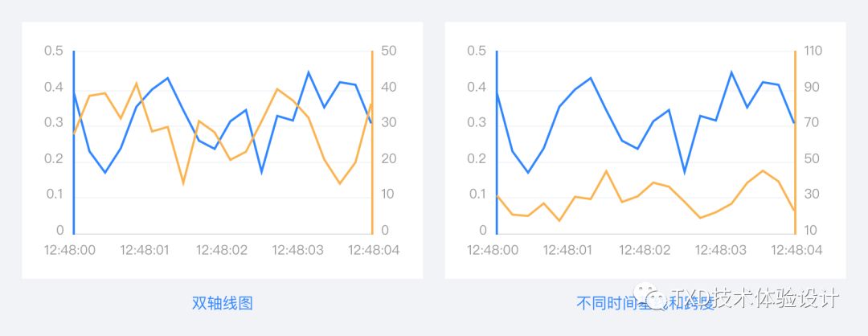Select 12:48:03 label under the 不同时间基线 chart
Viewport: 868px width, 336px height.
coord(721,250)
